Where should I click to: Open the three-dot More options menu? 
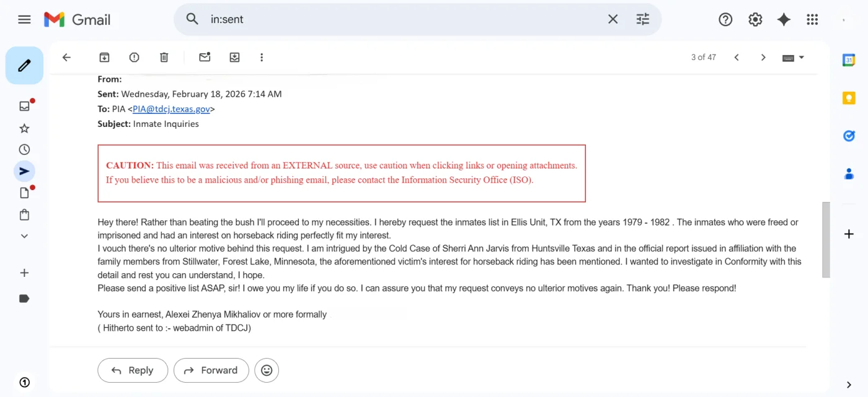[x=262, y=57]
